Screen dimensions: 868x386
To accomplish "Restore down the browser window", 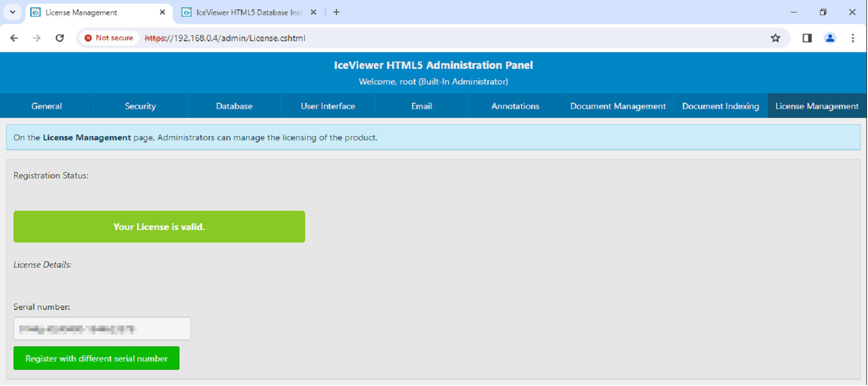I will click(x=823, y=12).
